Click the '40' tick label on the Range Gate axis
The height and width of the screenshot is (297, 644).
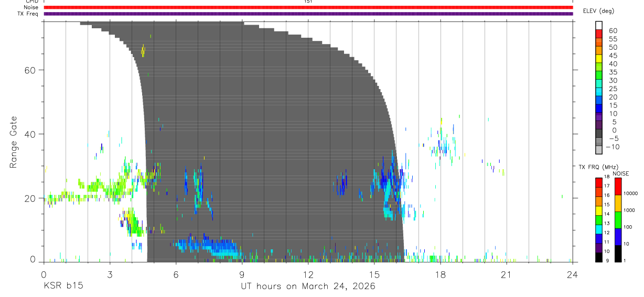pos(30,134)
